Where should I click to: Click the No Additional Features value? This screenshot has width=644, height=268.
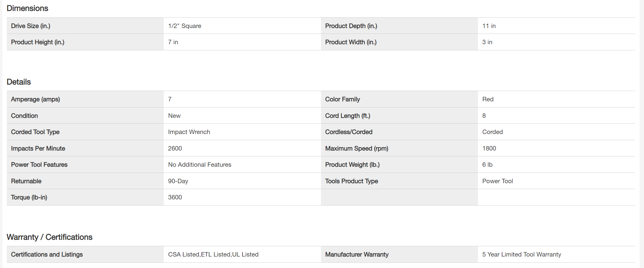click(200, 165)
